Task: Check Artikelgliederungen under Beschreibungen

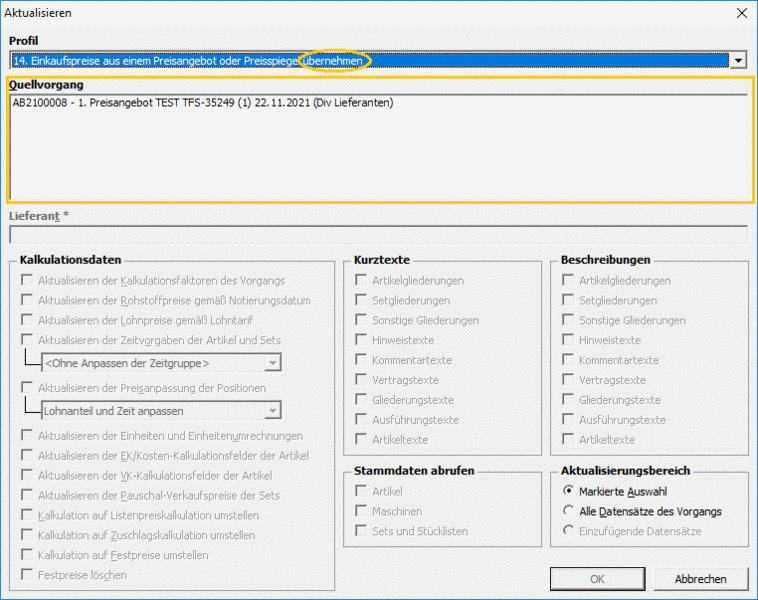Action: pos(568,280)
